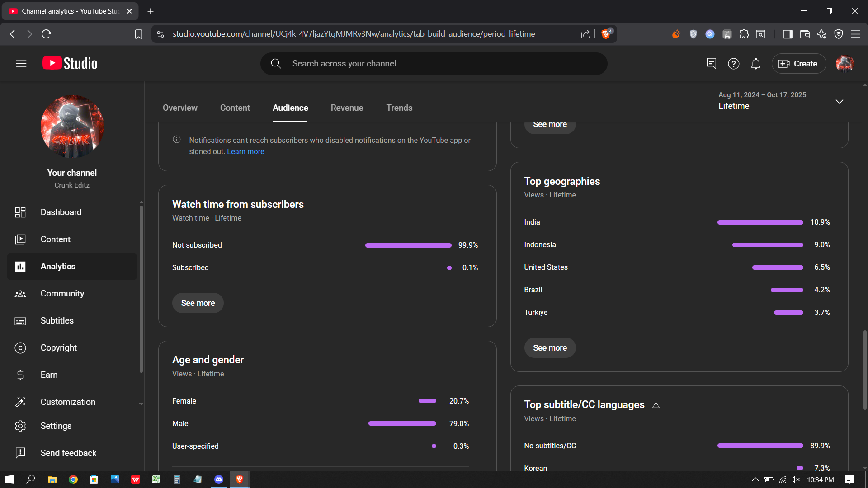The height and width of the screenshot is (488, 868).
Task: Show hidden system tray icons chevron
Action: click(755, 479)
